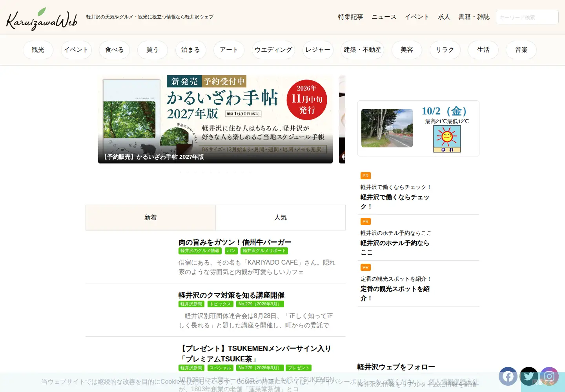Open the 求人 menu item

[x=444, y=17]
